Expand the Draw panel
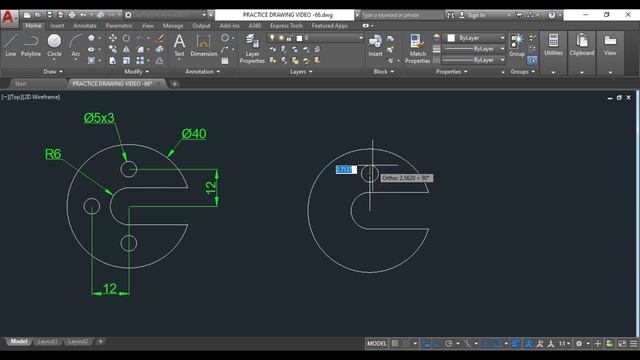Screen dimensions: 640x360 pyautogui.click(x=53, y=71)
